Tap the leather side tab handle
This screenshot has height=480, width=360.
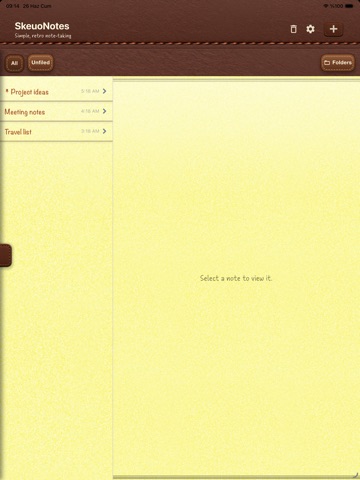pyautogui.click(x=6, y=255)
